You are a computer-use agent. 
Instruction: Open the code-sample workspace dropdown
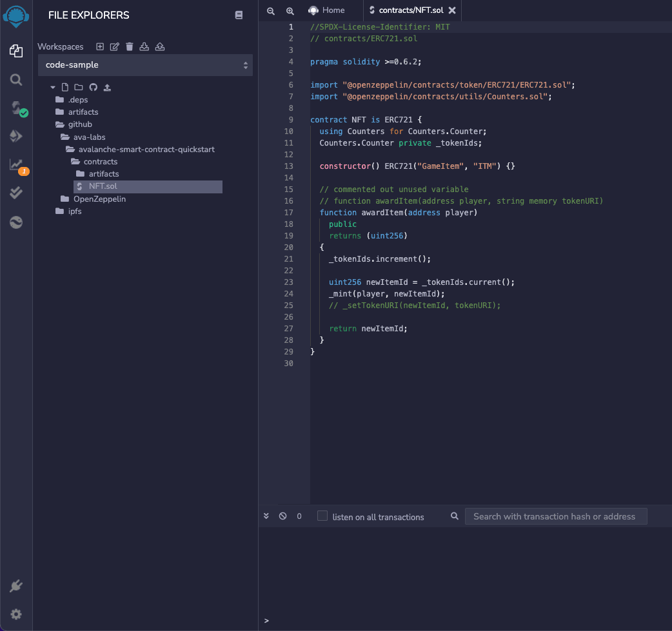pos(145,65)
